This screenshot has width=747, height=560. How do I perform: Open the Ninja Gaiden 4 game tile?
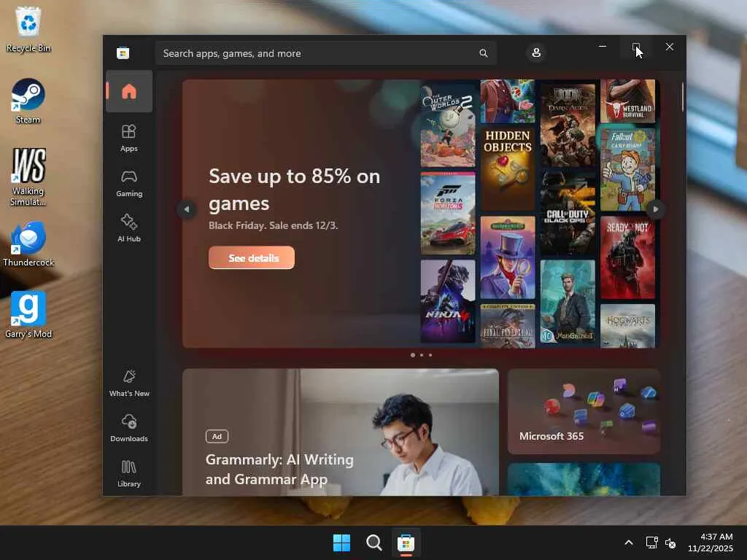pyautogui.click(x=448, y=301)
